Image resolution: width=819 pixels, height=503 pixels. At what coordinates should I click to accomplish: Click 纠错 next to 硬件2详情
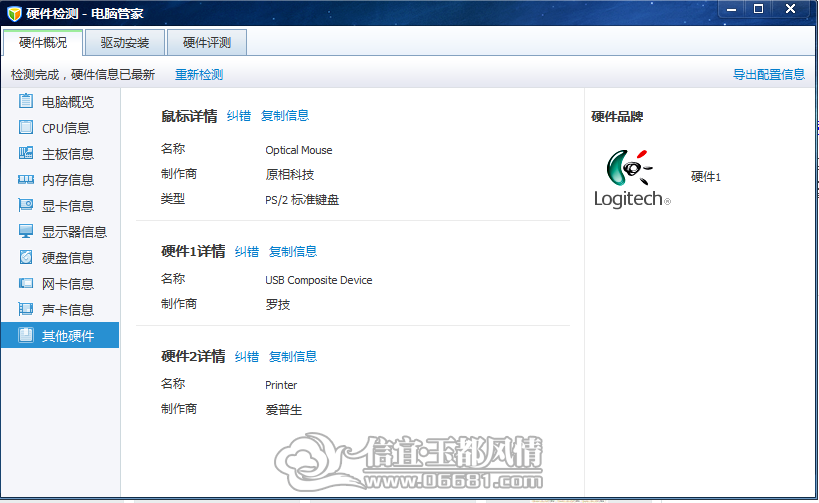tap(247, 357)
